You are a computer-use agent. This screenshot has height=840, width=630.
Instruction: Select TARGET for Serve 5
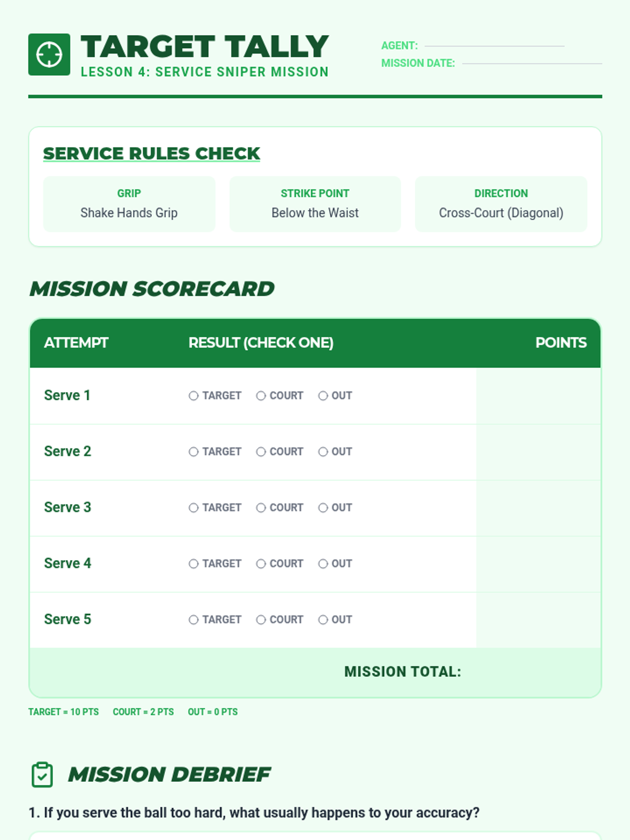(194, 620)
